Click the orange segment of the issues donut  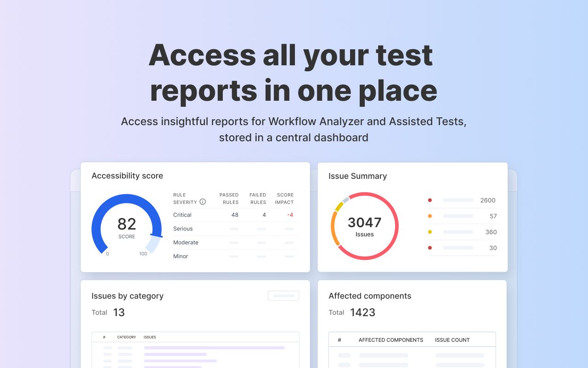[x=334, y=228]
